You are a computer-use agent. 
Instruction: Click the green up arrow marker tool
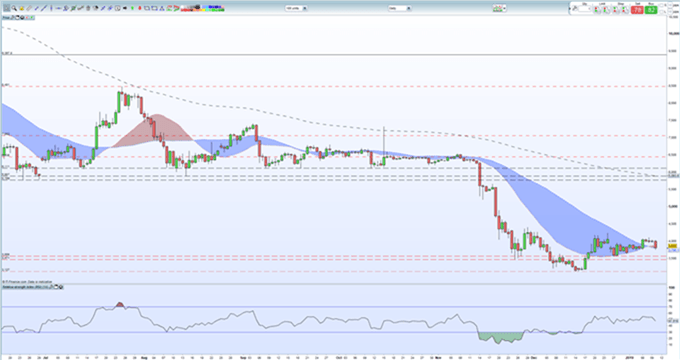coord(132,8)
